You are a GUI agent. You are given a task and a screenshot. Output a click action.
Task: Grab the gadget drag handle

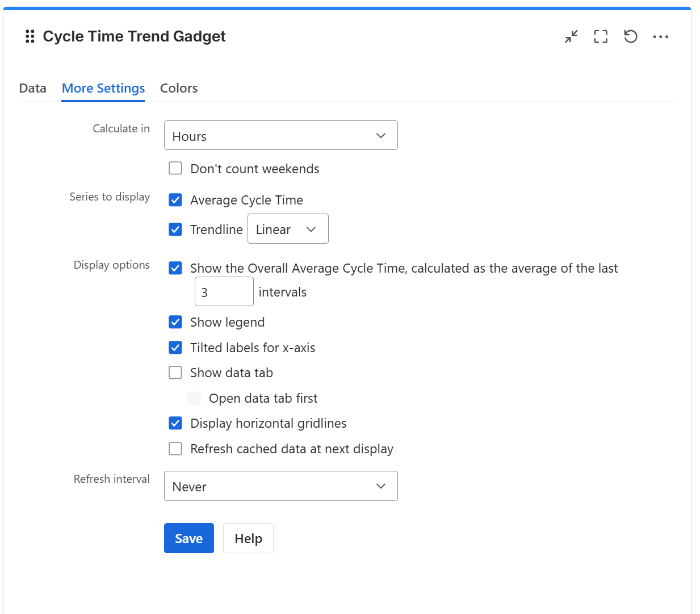click(30, 36)
